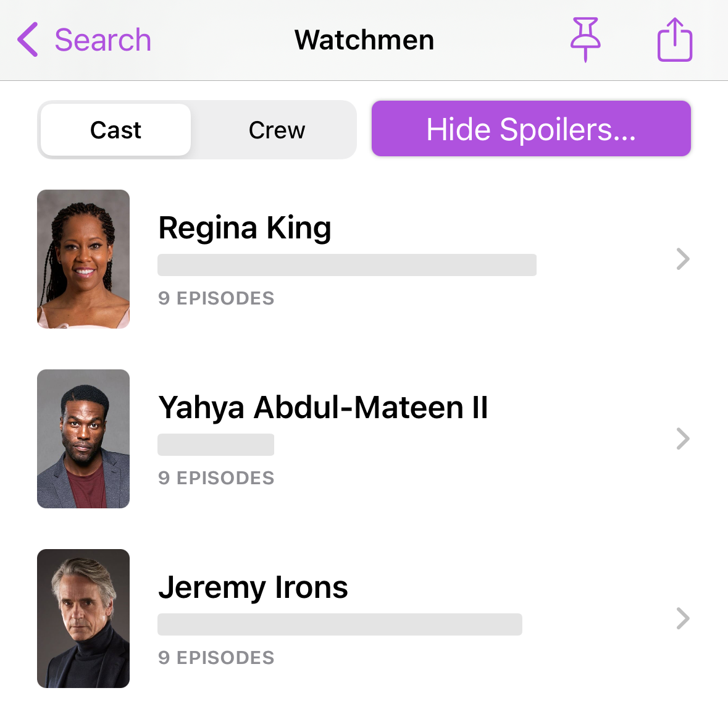
Task: Click Yahya Abdul-Mateen II's profile photo
Action: (83, 439)
